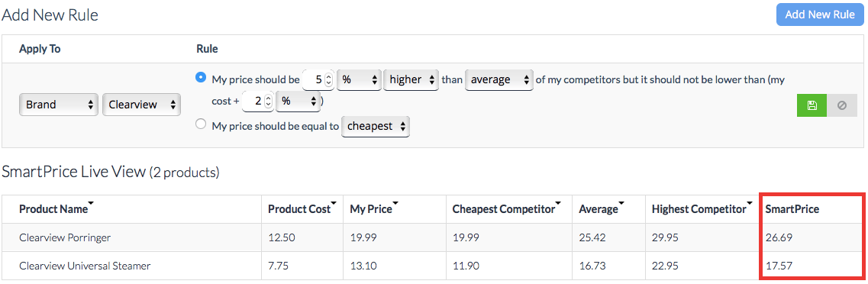The height and width of the screenshot is (284, 868).
Task: Click product cost 12.50
Action: click(281, 237)
